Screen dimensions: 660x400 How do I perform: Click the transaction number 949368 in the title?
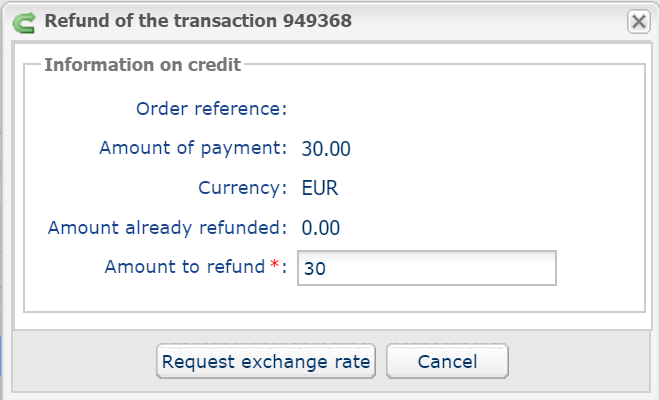coord(317,21)
